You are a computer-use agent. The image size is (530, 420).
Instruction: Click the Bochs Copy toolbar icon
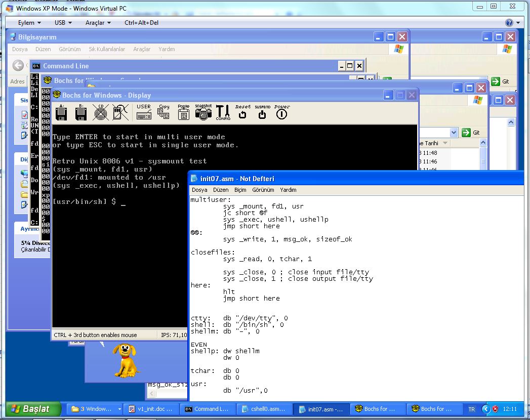coord(164,112)
